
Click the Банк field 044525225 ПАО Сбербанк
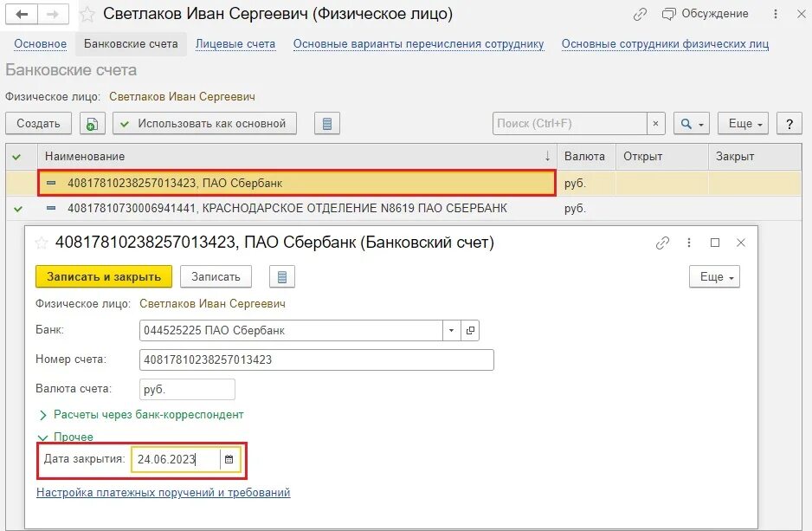(291, 331)
